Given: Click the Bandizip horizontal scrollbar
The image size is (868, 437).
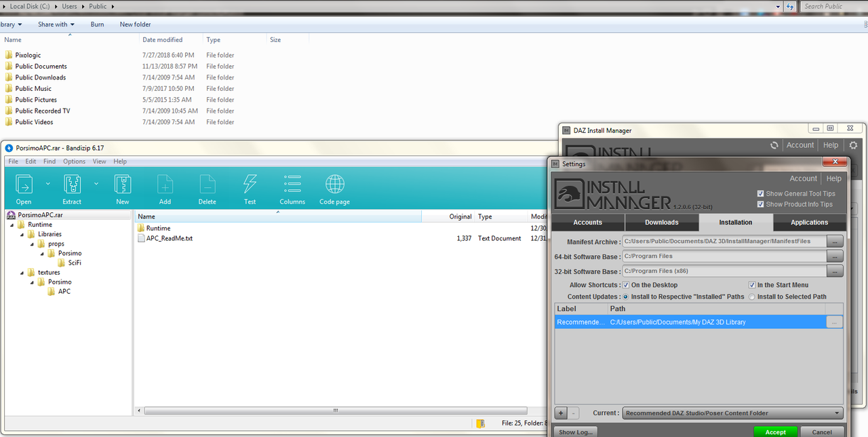Looking at the screenshot, I should [x=336, y=411].
